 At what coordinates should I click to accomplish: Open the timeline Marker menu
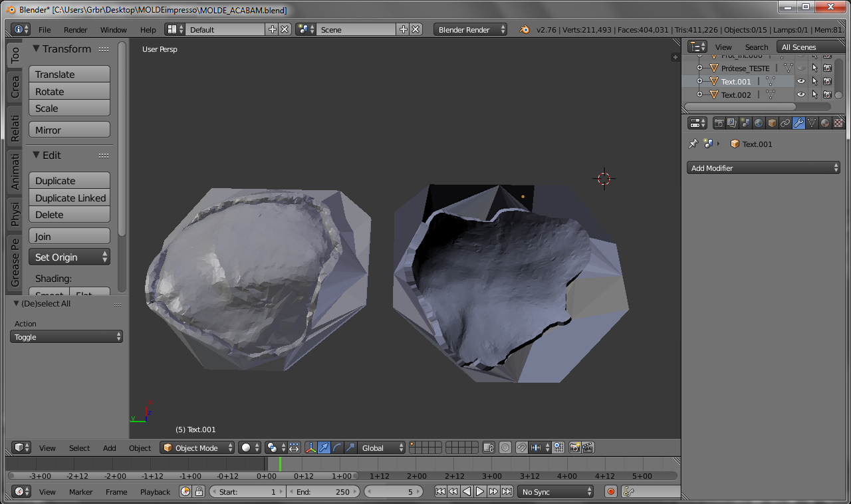coord(81,492)
